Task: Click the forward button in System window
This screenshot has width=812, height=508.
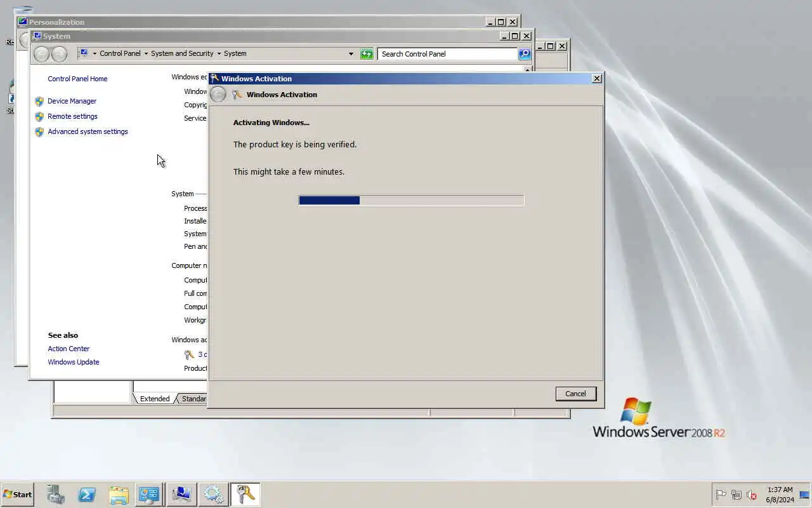Action: (59, 54)
